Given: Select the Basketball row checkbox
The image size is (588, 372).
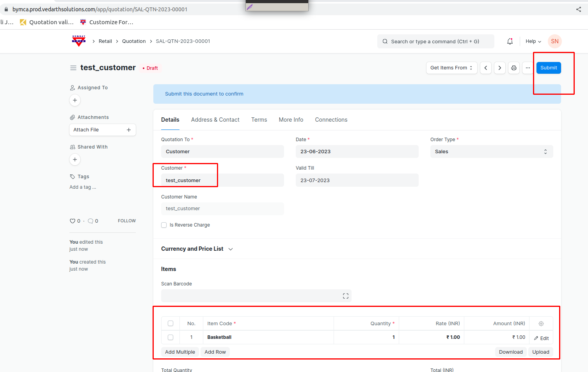Looking at the screenshot, I should pyautogui.click(x=171, y=337).
